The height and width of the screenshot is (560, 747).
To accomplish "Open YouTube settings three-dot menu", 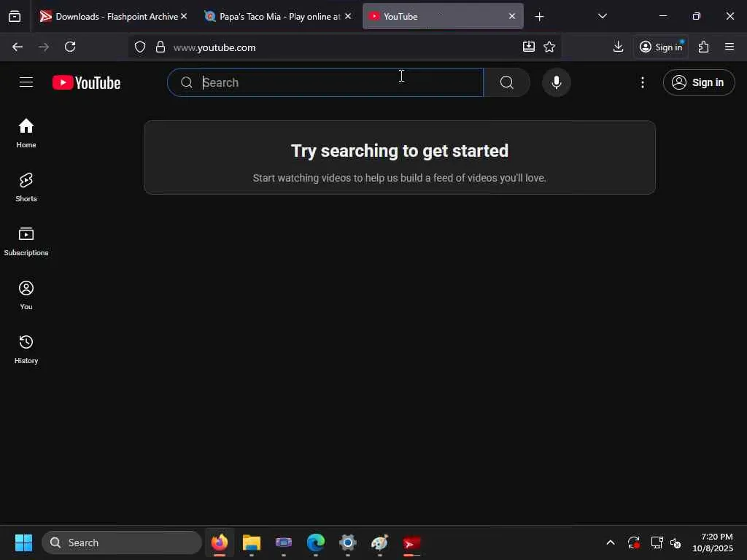I will 642,82.
